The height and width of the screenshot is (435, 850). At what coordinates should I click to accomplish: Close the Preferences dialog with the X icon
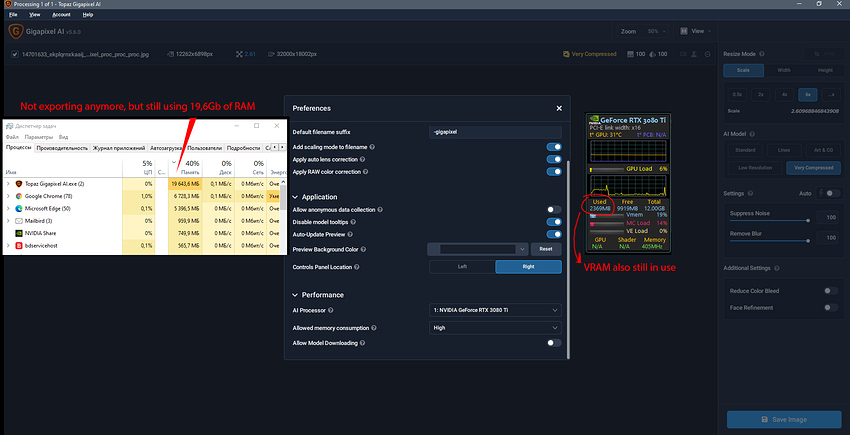point(559,108)
